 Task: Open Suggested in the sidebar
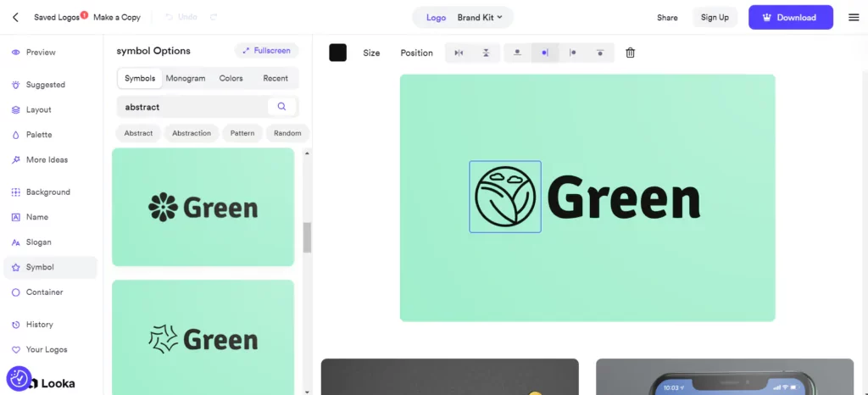[x=38, y=85]
